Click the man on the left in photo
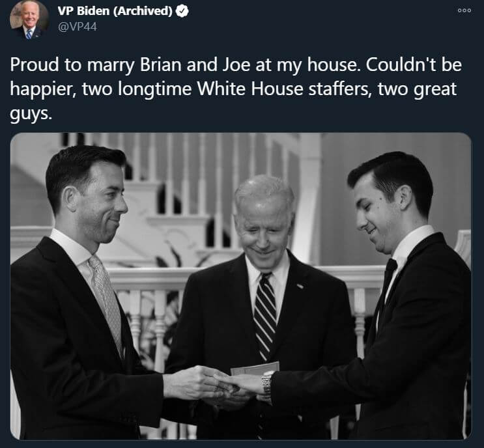The height and width of the screenshot is (448, 484). point(83,293)
